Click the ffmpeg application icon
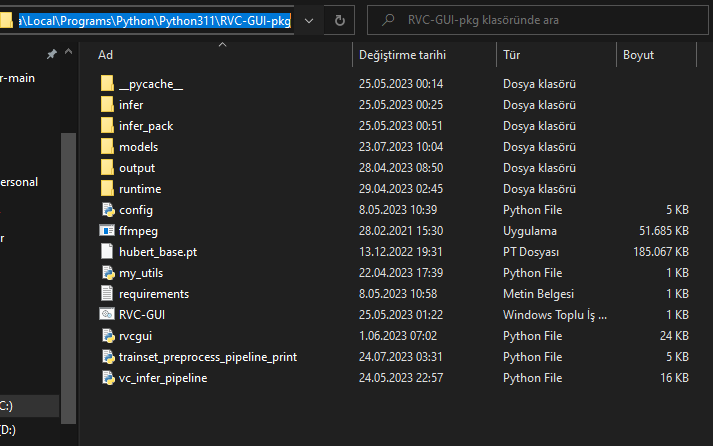Screen dimensions: 713x446 tap(108, 231)
